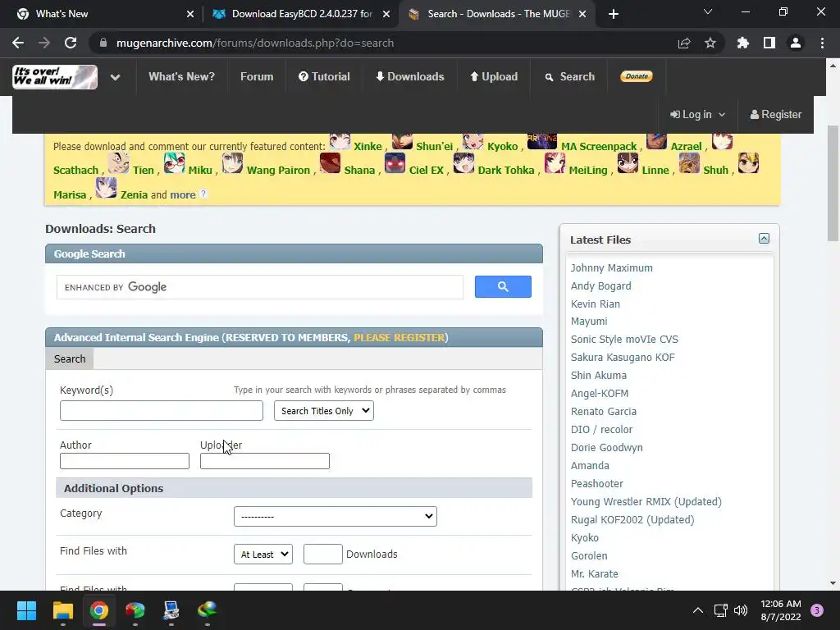840x630 pixels.
Task: Click the address bar URL
Action: [x=255, y=43]
